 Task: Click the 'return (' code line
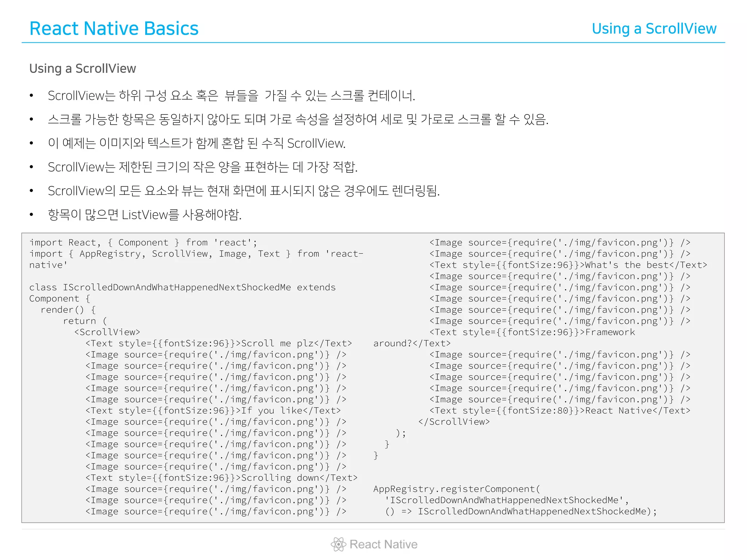[x=85, y=321]
